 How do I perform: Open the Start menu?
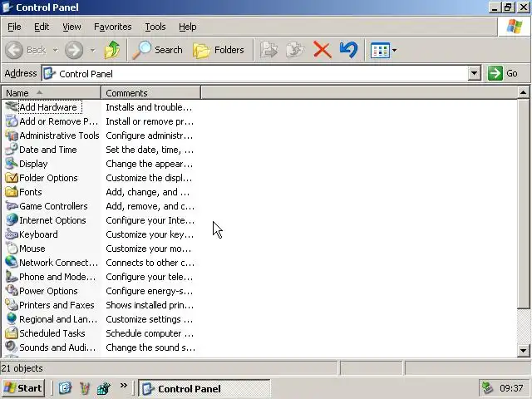[23, 388]
